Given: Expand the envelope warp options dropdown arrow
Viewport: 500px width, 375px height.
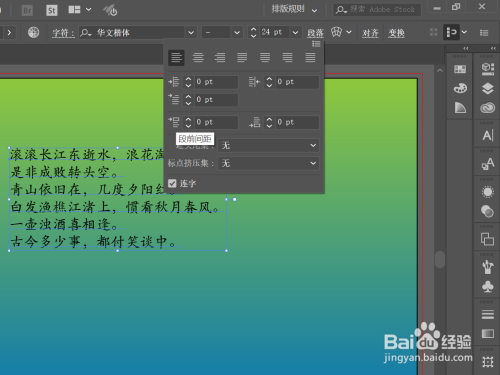Looking at the screenshot, I should [349, 32].
